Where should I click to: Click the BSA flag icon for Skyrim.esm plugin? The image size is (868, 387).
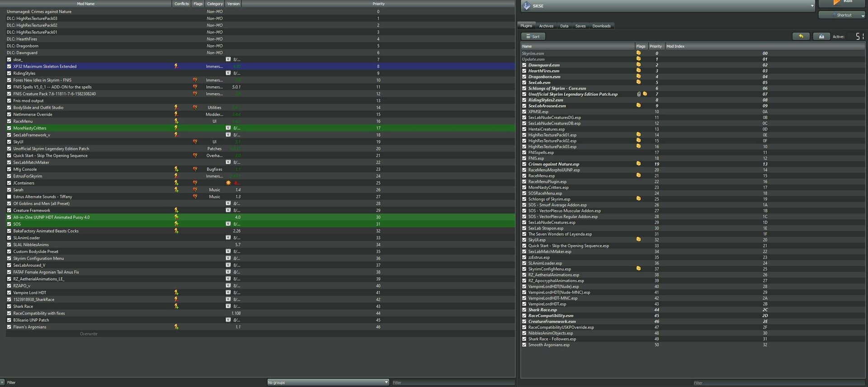(638, 53)
